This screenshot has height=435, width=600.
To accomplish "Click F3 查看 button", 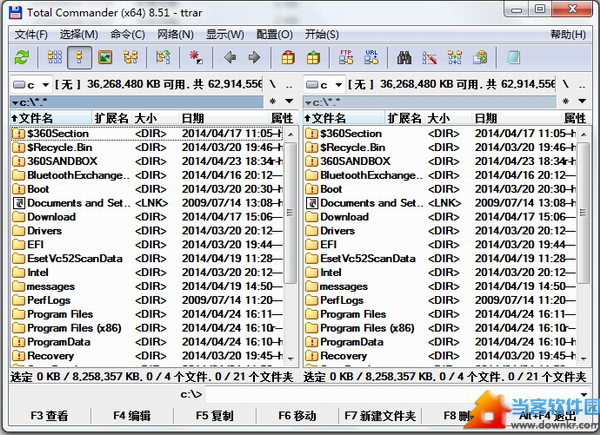I will click(x=49, y=415).
